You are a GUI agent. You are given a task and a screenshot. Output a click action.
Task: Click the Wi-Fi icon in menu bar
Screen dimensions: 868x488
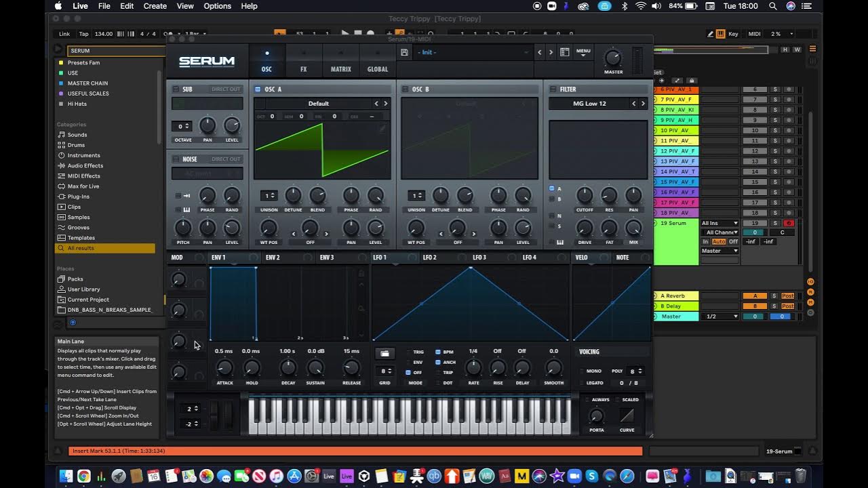coord(641,6)
